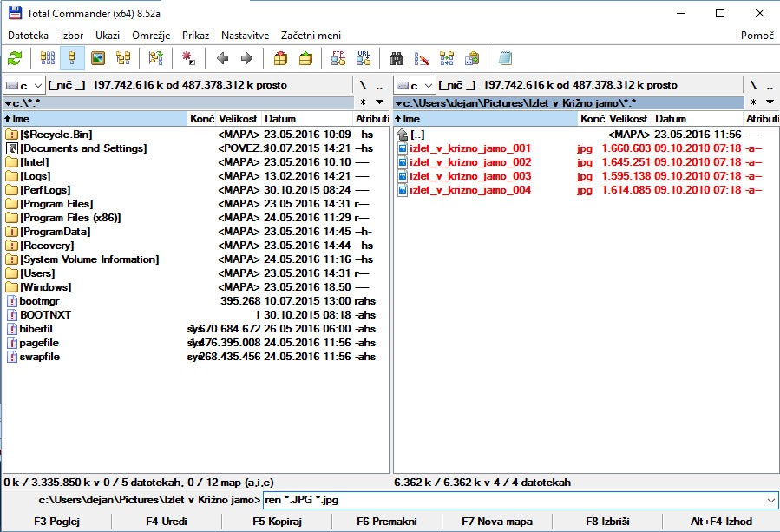
Task: Open file search with the binoculars icon
Action: point(397,58)
